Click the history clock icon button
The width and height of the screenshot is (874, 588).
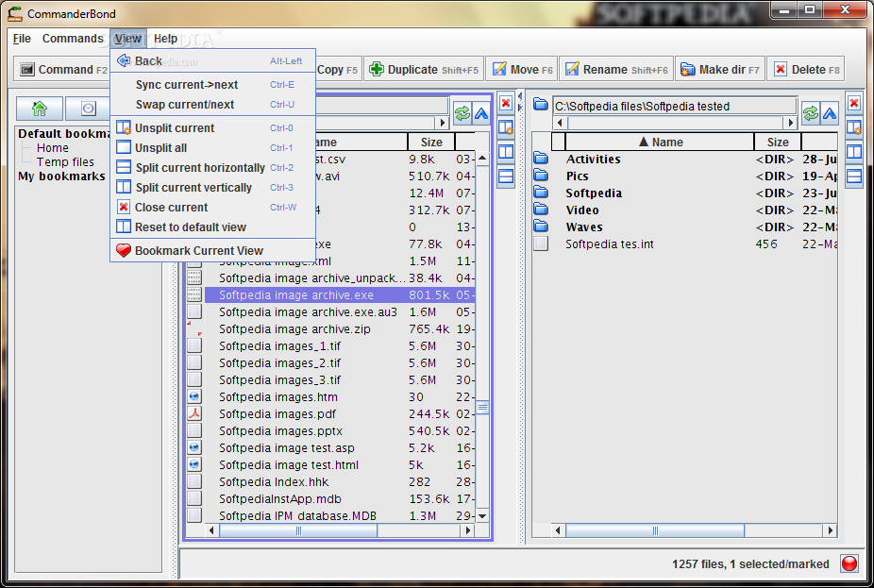(88, 109)
